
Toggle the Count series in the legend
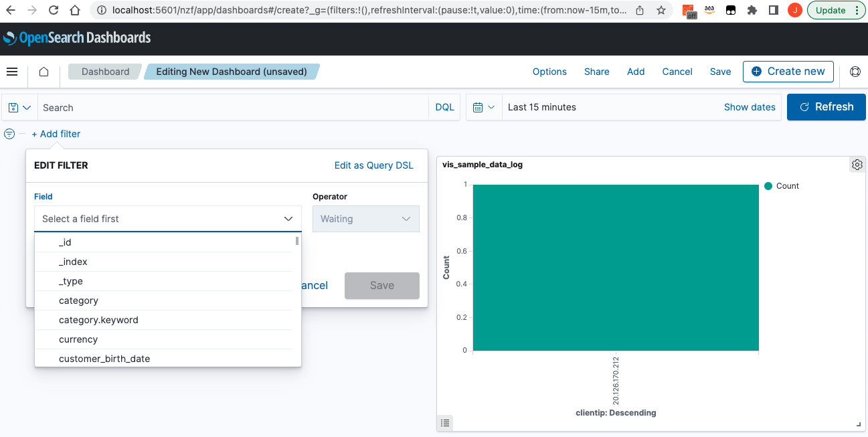781,185
